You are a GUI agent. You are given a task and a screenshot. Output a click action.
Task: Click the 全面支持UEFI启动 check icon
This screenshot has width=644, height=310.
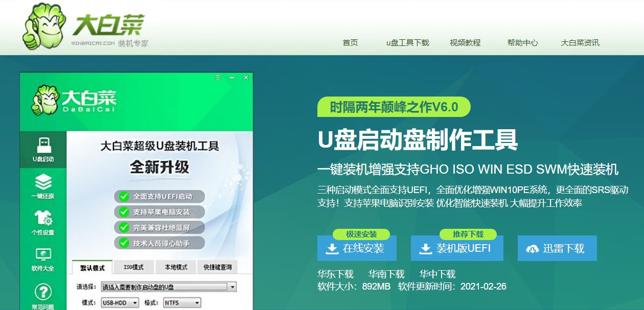click(124, 196)
